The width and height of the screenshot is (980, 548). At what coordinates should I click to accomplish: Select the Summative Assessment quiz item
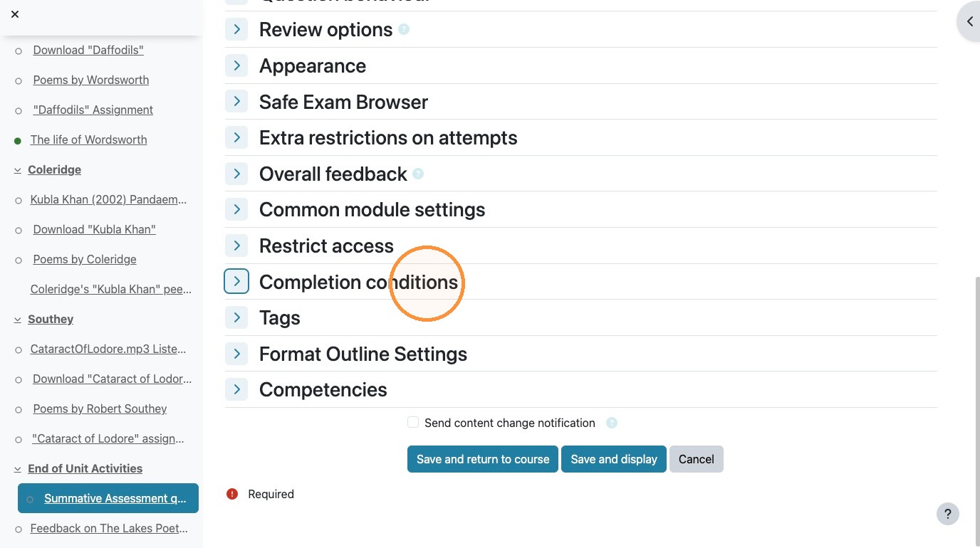point(115,498)
